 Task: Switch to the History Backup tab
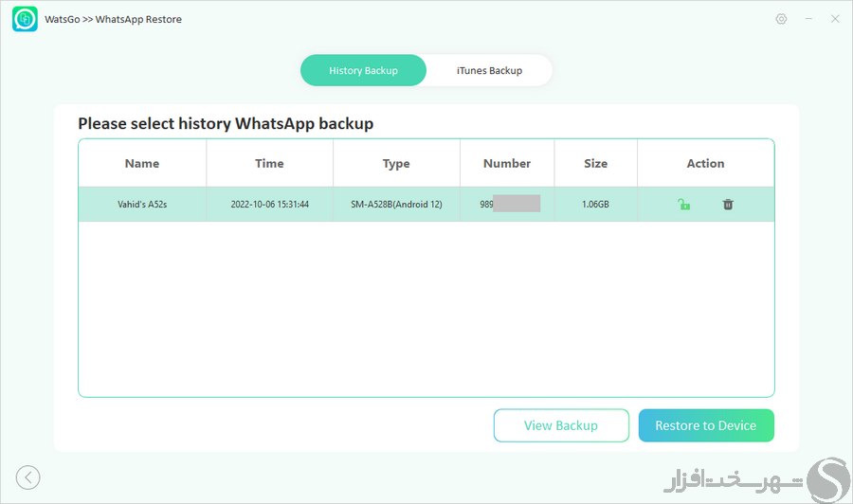click(363, 70)
